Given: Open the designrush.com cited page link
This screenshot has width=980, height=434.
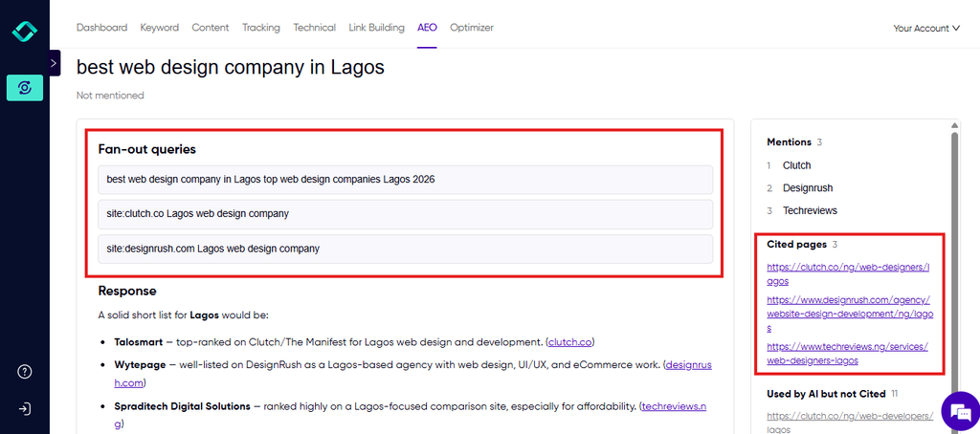Looking at the screenshot, I should click(850, 314).
